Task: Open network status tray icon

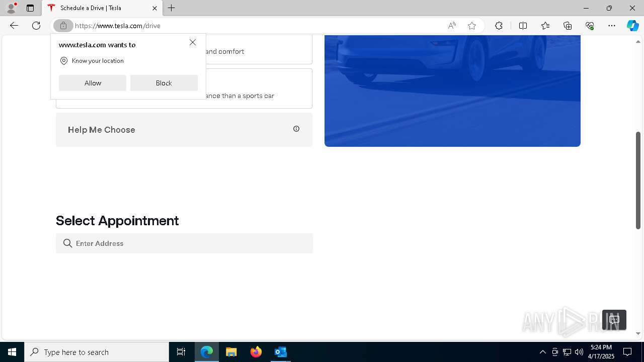Action: coord(567,352)
